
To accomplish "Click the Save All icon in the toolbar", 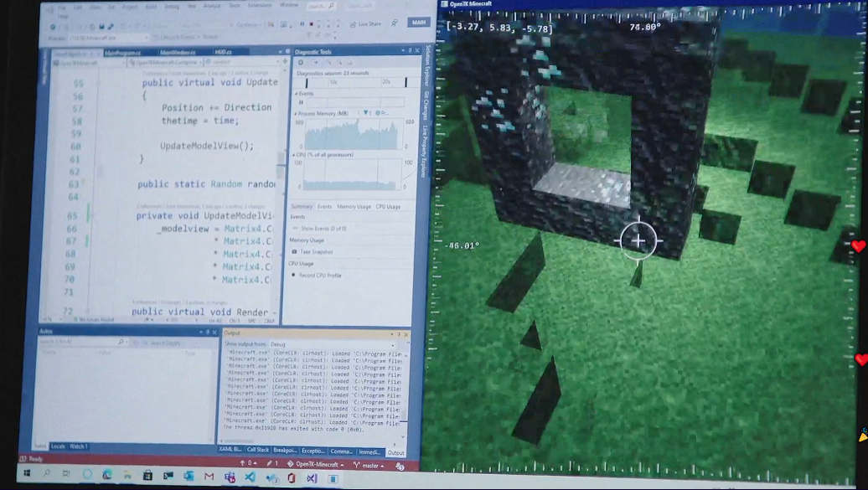I will point(111,26).
